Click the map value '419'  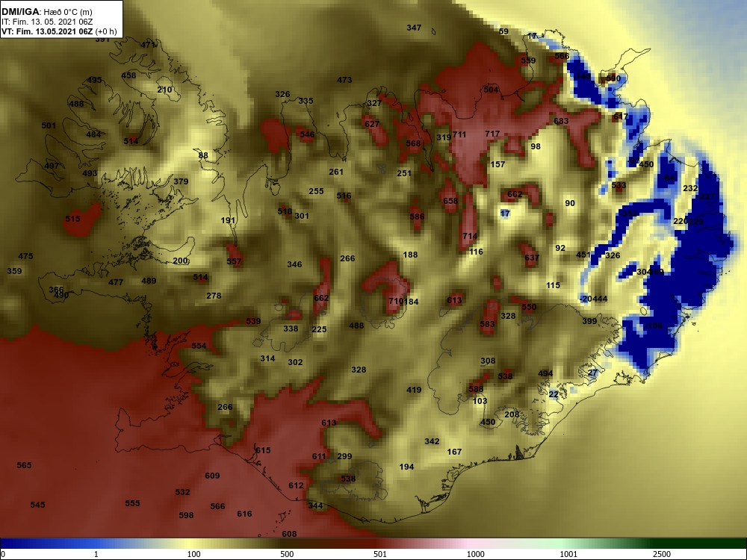(414, 390)
